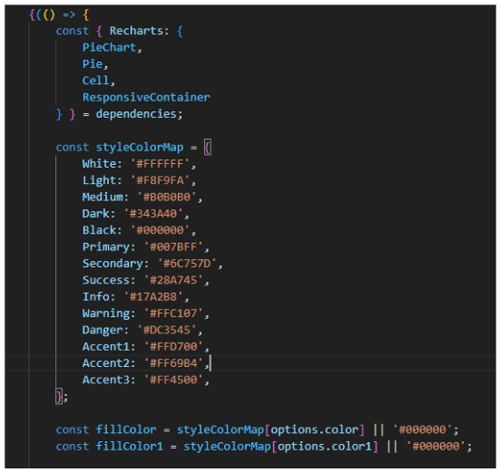500x473 pixels.
Task: Place cursor on '#FFFFFF' White value
Action: 160,164
